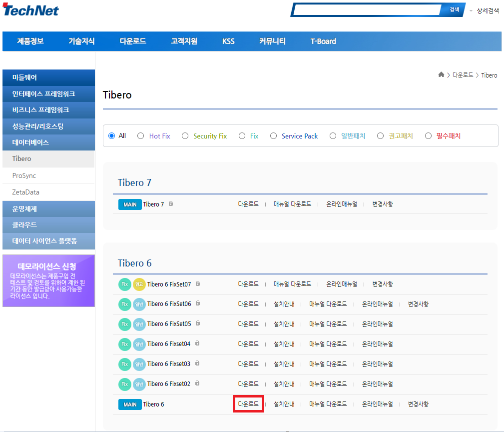The image size is (504, 432).
Task: Click lock icon beside Tibero 7
Action: pos(171,203)
